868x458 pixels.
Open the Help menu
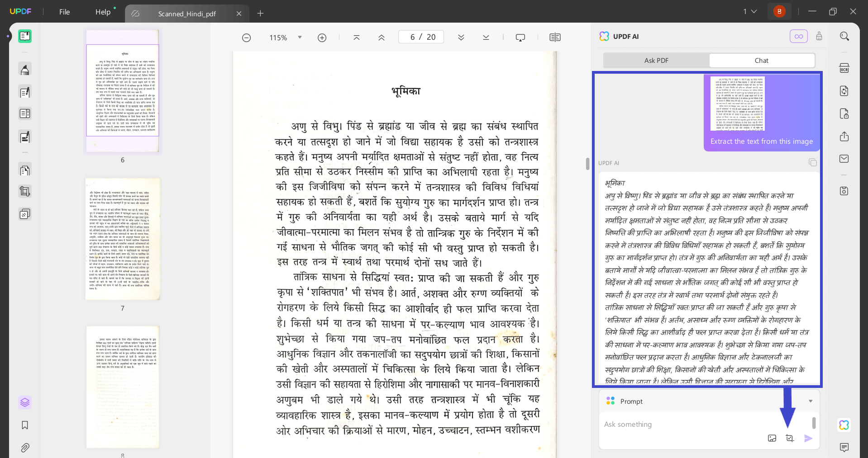point(103,12)
